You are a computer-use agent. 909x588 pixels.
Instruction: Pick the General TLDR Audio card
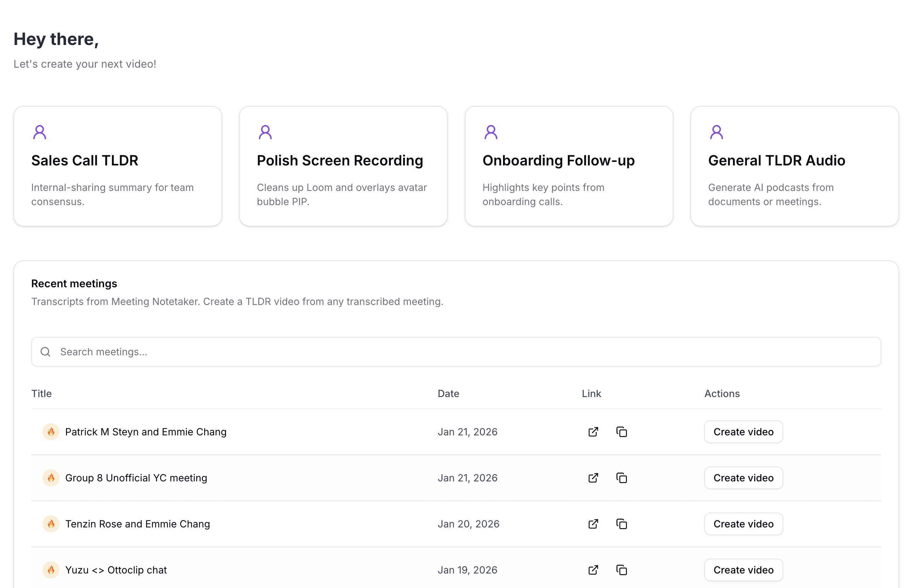pyautogui.click(x=794, y=166)
